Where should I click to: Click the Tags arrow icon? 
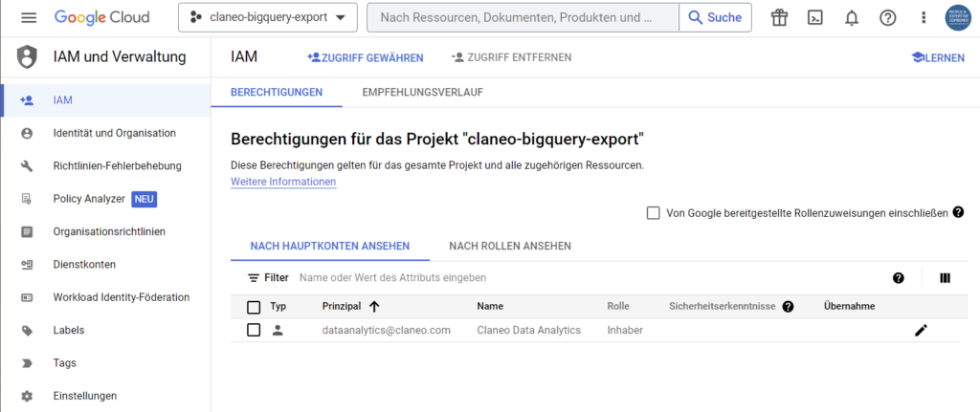(x=27, y=362)
